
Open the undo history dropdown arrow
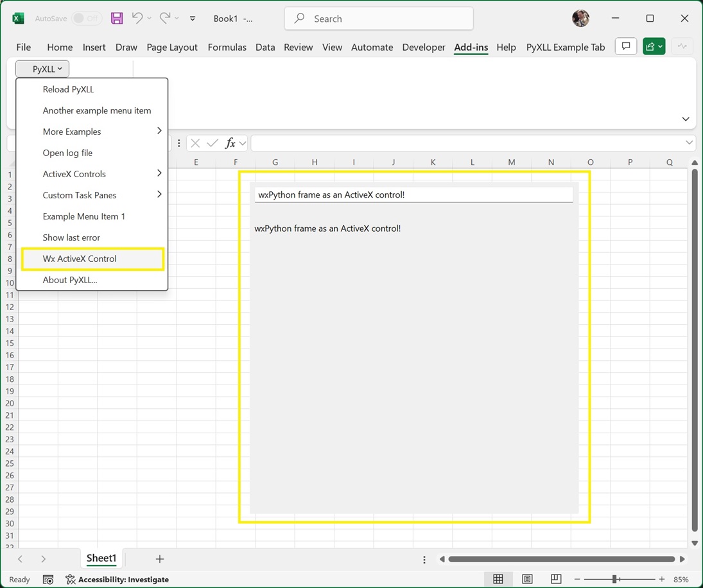coord(150,19)
